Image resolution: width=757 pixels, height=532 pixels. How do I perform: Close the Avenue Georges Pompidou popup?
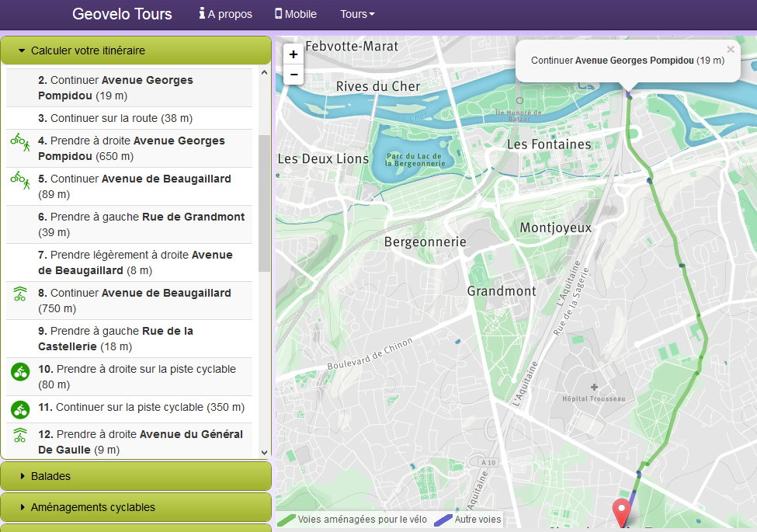730,50
